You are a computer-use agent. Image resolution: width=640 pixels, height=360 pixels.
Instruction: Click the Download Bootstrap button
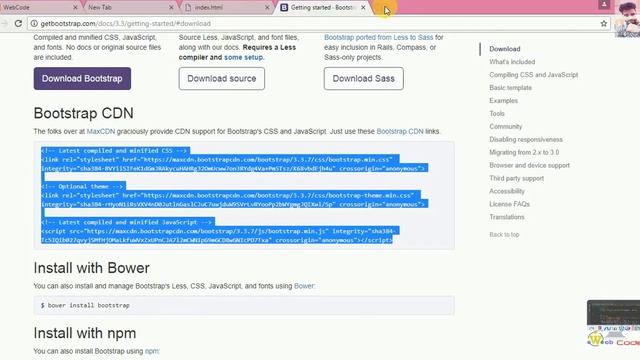pyautogui.click(x=82, y=78)
